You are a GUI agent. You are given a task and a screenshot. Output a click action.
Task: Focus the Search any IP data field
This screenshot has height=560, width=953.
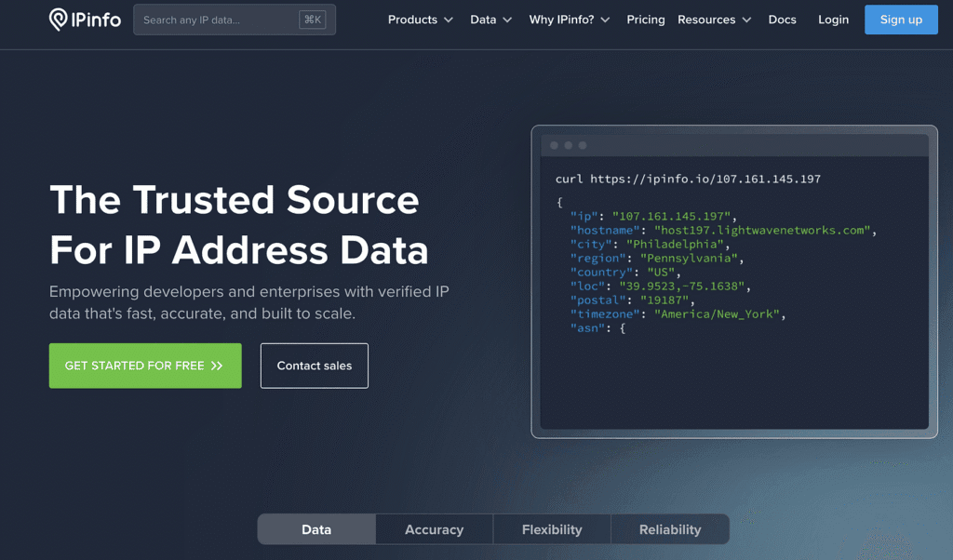point(219,20)
